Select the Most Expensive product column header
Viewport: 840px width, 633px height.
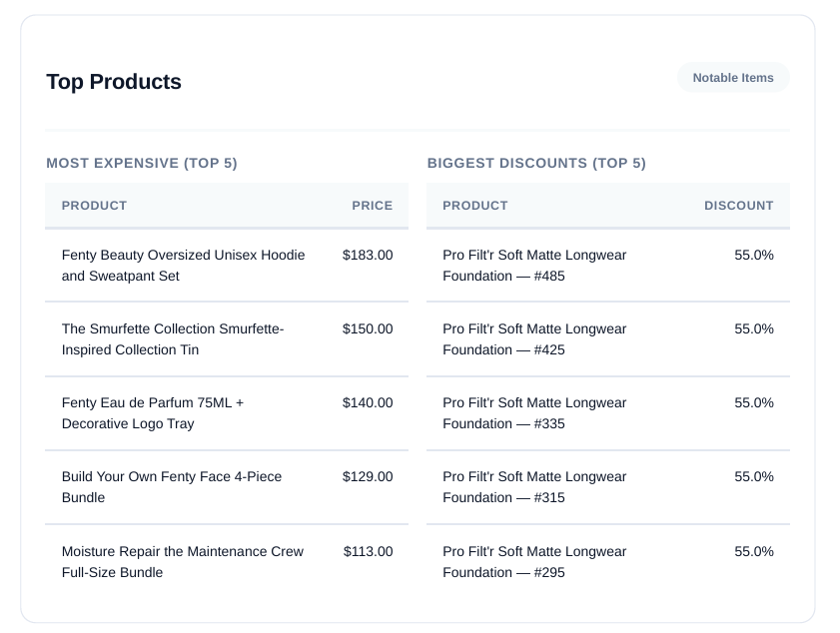[94, 206]
